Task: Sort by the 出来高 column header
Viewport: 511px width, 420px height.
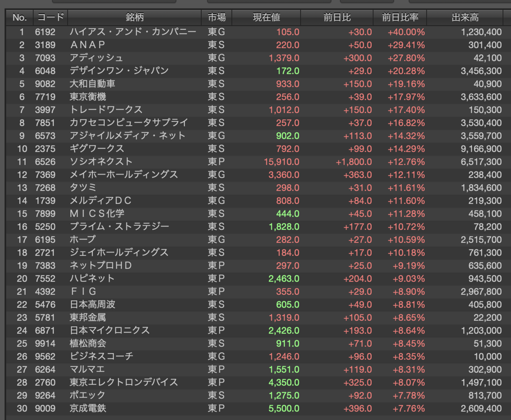Action: pyautogui.click(x=465, y=17)
